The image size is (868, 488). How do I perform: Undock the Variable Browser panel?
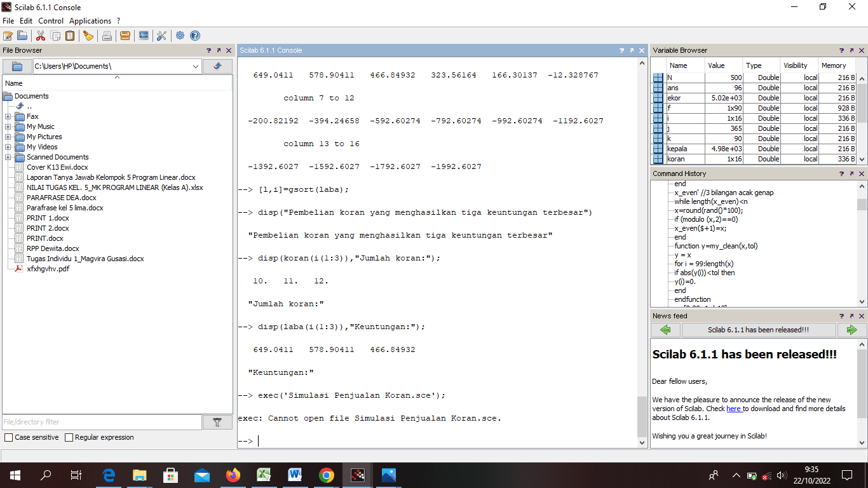tap(852, 50)
